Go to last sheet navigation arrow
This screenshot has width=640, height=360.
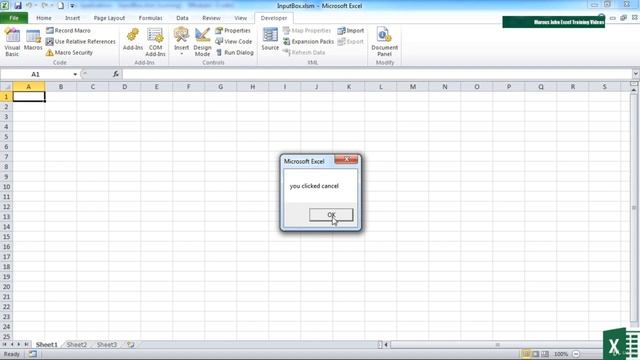[x=26, y=344]
